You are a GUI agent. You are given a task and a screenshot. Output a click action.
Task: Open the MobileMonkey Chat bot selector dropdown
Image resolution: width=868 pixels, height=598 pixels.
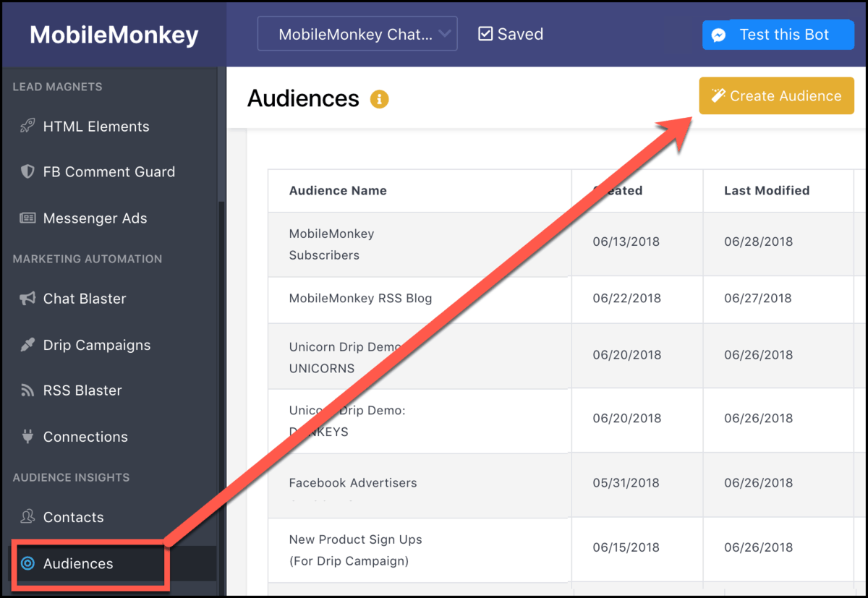pyautogui.click(x=357, y=34)
